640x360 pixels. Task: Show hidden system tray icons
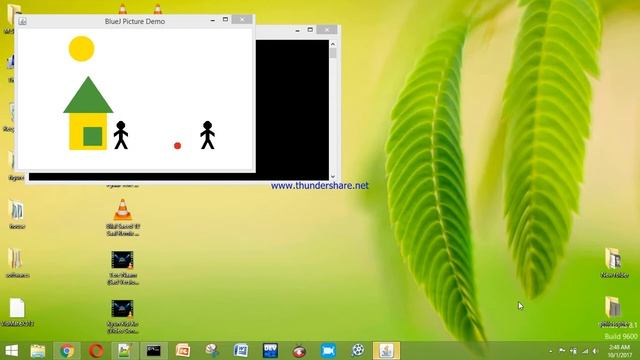551,351
